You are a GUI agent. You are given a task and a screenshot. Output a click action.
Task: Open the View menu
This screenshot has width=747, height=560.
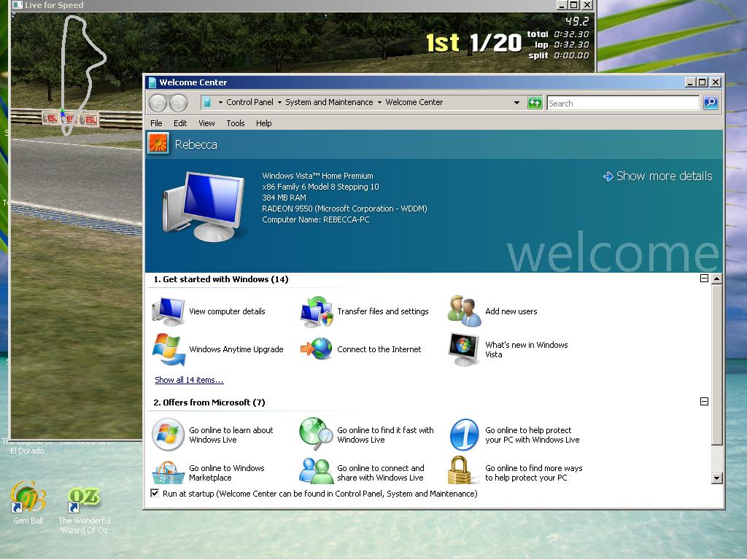click(206, 123)
